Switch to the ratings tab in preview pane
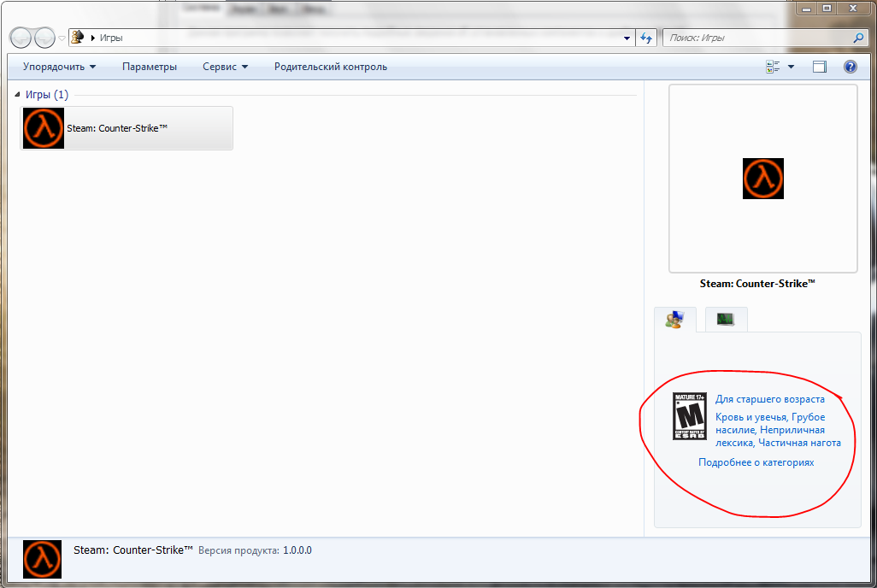 click(x=675, y=320)
